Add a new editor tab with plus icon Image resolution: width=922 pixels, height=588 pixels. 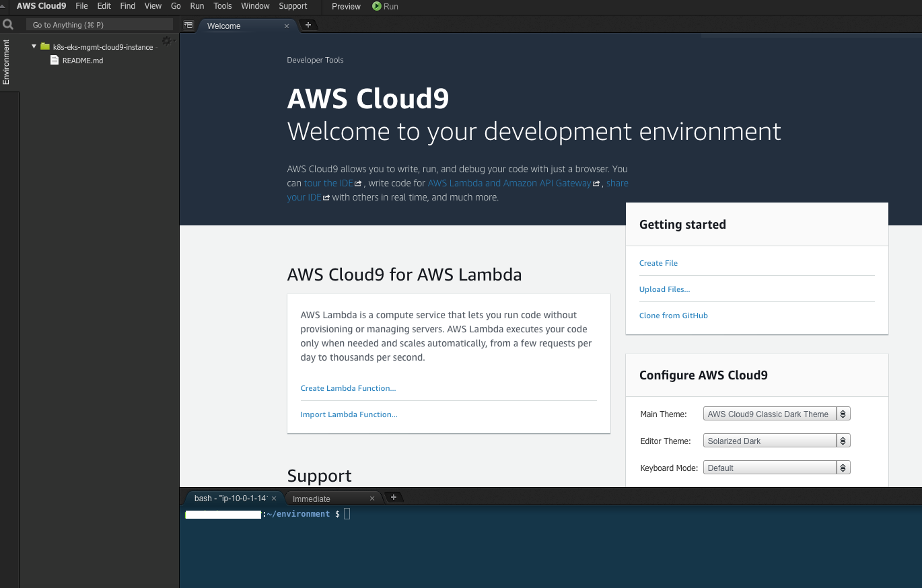308,25
